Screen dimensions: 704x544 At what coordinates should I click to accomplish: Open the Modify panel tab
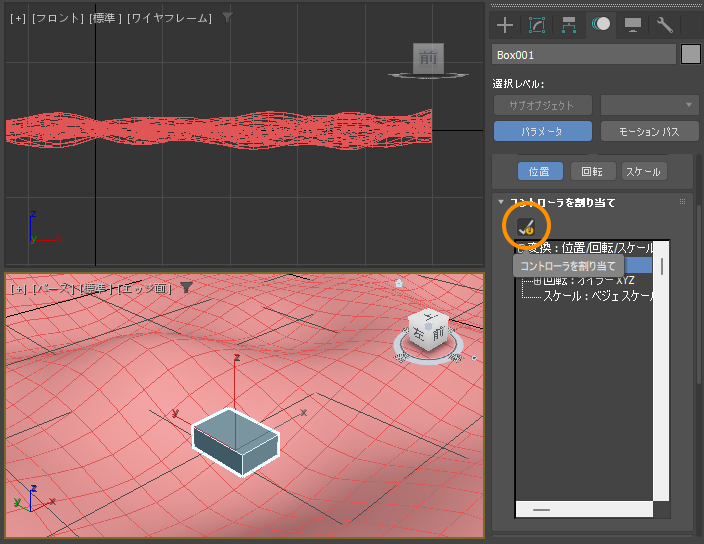537,25
